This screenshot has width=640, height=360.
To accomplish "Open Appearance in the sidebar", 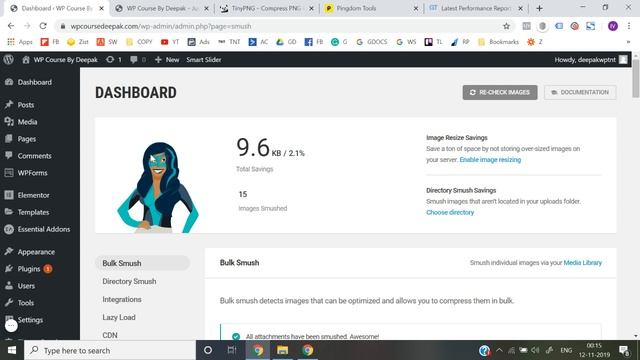I will coord(36,252).
